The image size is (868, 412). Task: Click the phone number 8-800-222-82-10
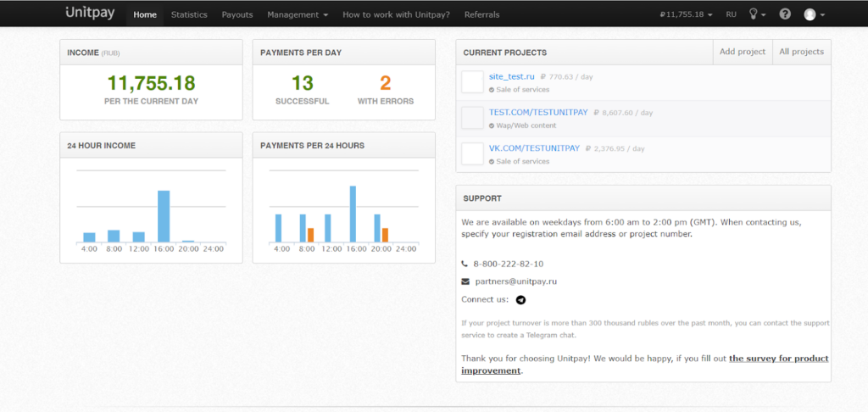(x=509, y=264)
